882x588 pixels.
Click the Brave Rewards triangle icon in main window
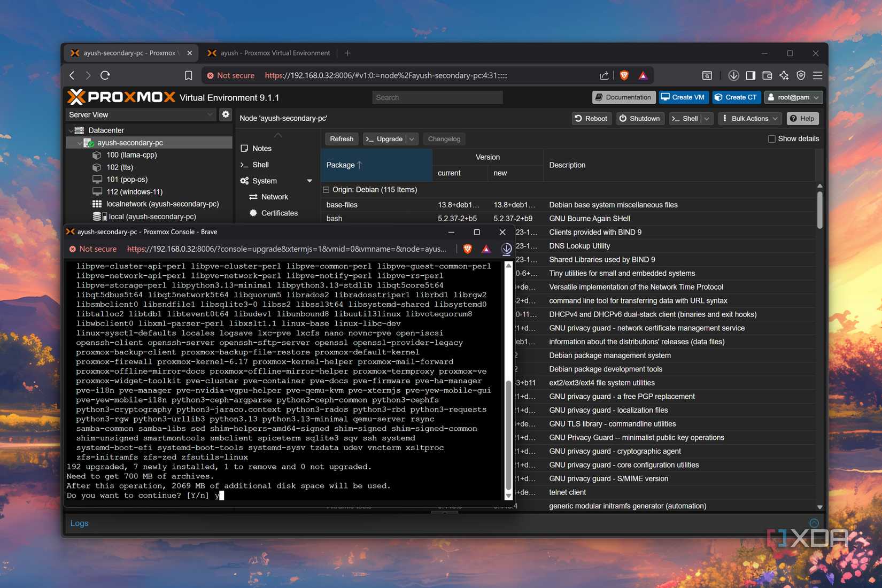(x=643, y=75)
